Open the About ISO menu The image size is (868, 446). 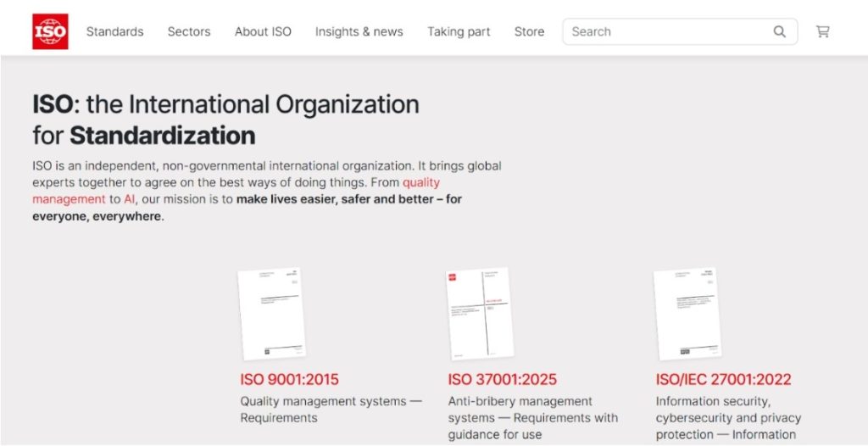click(263, 32)
